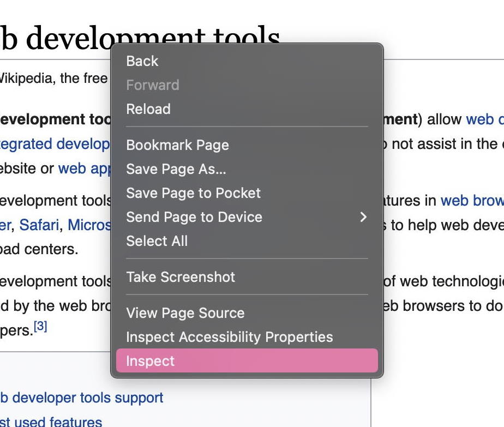Click Take Screenshot menu item
Viewport: 504px width, 427px height.
tap(247, 277)
